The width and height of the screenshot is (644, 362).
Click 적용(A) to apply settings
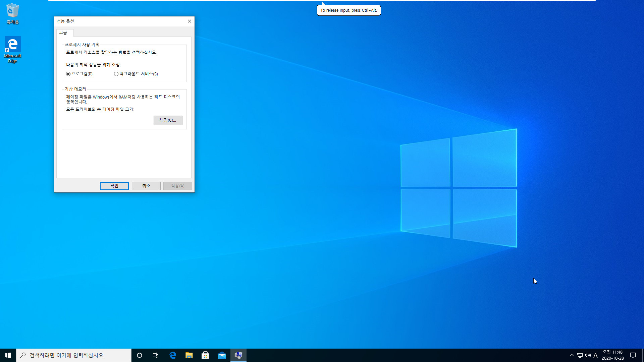tap(178, 186)
